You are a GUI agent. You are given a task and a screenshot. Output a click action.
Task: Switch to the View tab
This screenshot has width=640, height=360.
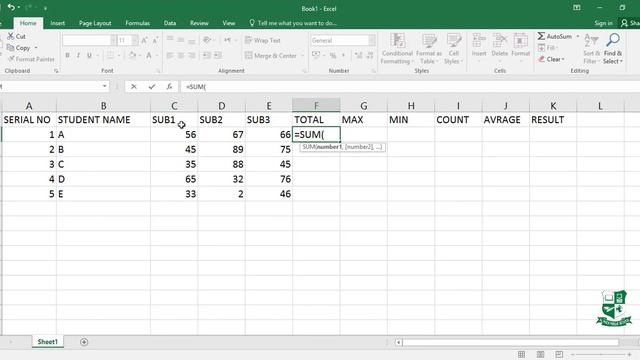point(229,23)
